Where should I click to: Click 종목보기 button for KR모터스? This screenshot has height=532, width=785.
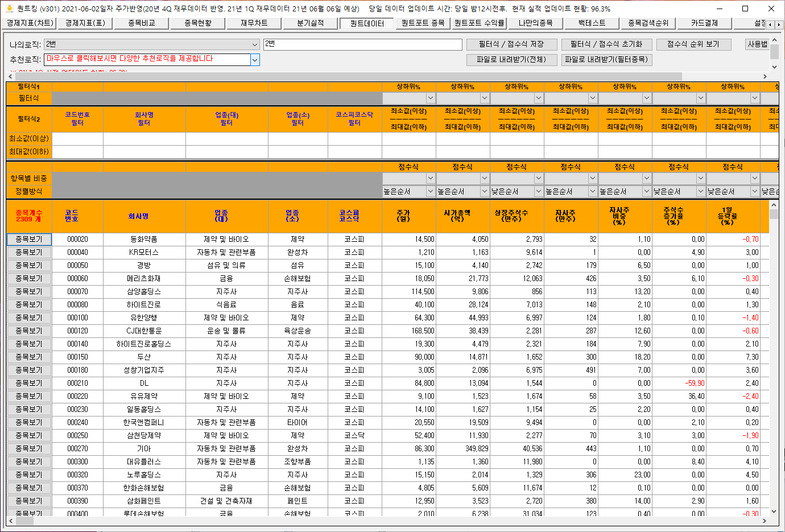click(x=29, y=253)
